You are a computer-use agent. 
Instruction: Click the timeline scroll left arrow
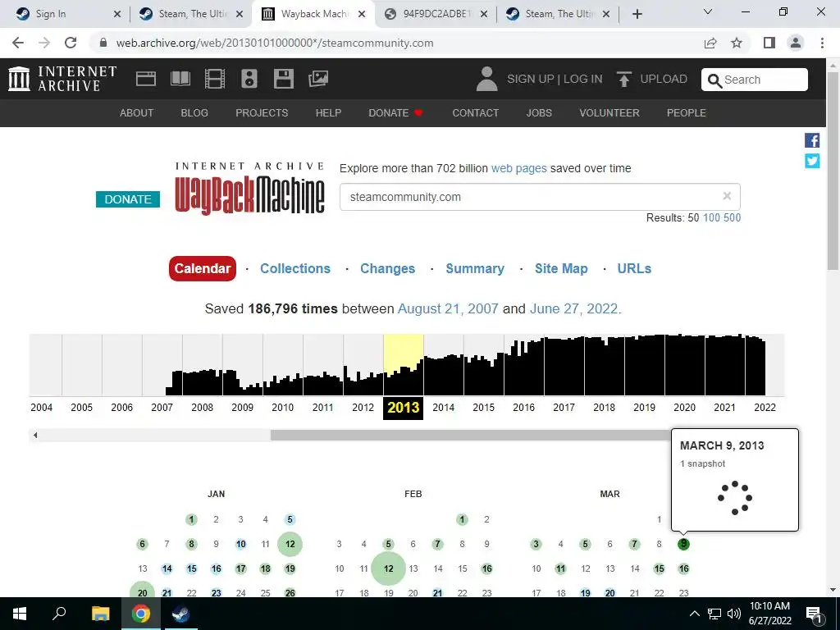click(35, 435)
